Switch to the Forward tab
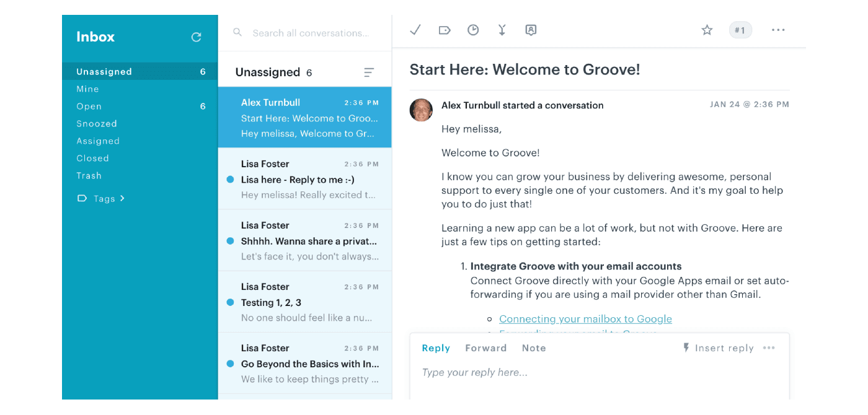 [x=485, y=347]
